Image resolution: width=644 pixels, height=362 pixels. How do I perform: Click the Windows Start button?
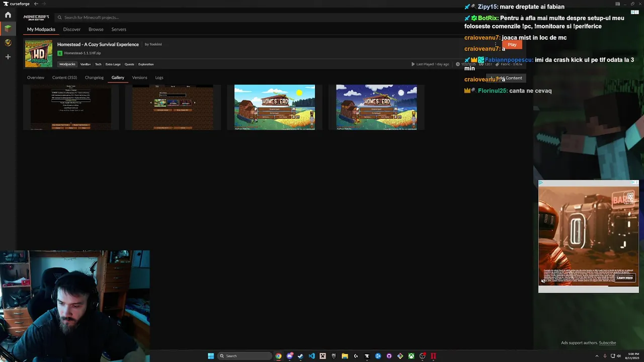point(211,356)
